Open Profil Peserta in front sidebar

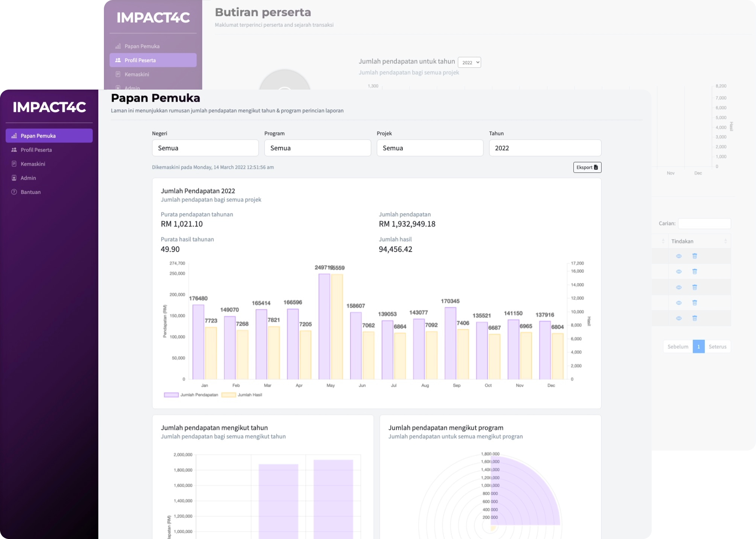point(49,150)
